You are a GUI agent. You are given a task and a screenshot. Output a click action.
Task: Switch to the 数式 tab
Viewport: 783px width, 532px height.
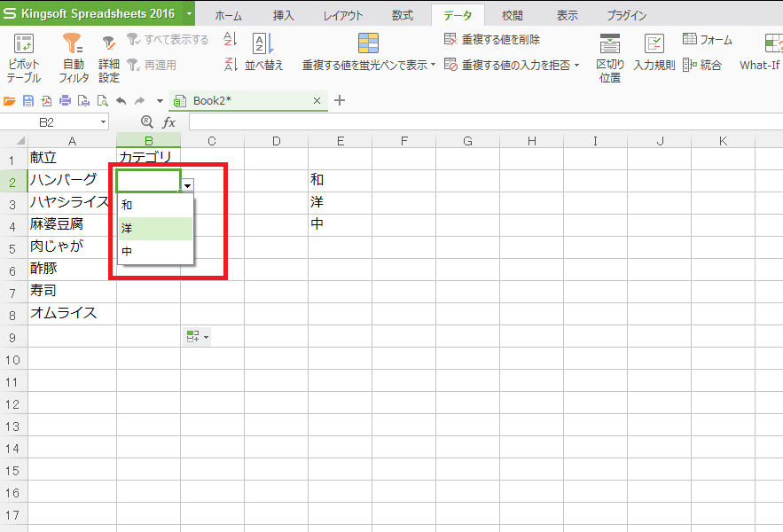402,15
